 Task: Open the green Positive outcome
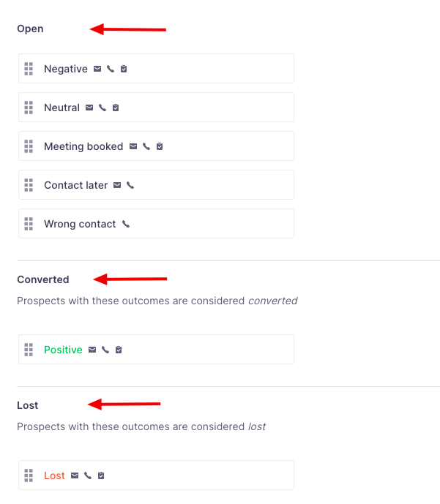[63, 350]
